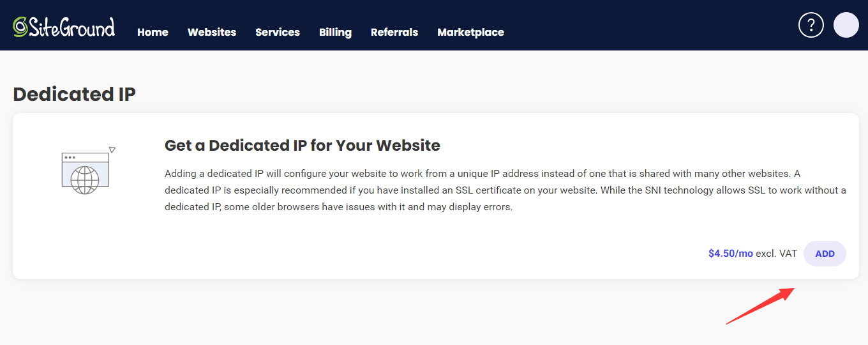
Task: Click the red arrow annotation
Action: [x=759, y=306]
